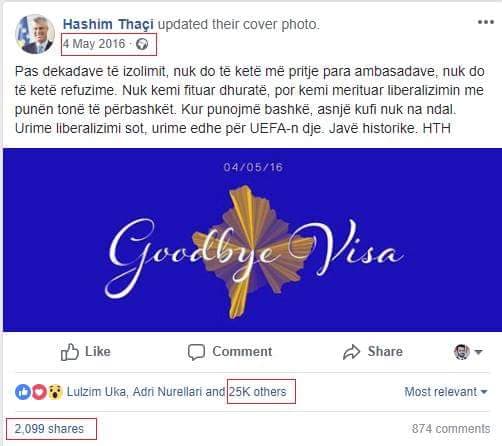Open the 4 May 2016 post timestamp
The image size is (502, 446).
pyautogui.click(x=94, y=44)
